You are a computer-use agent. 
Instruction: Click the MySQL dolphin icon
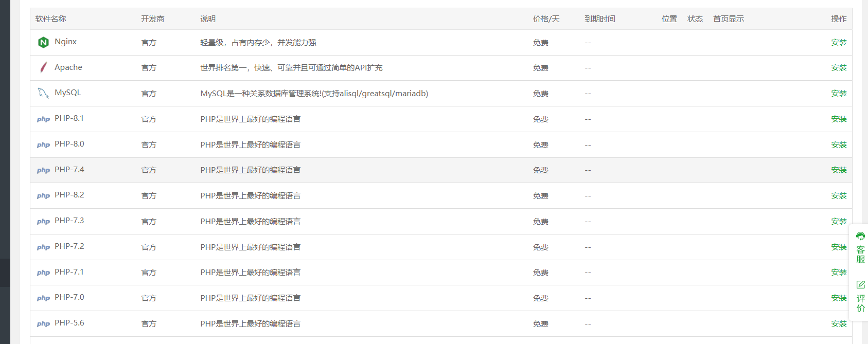(43, 93)
